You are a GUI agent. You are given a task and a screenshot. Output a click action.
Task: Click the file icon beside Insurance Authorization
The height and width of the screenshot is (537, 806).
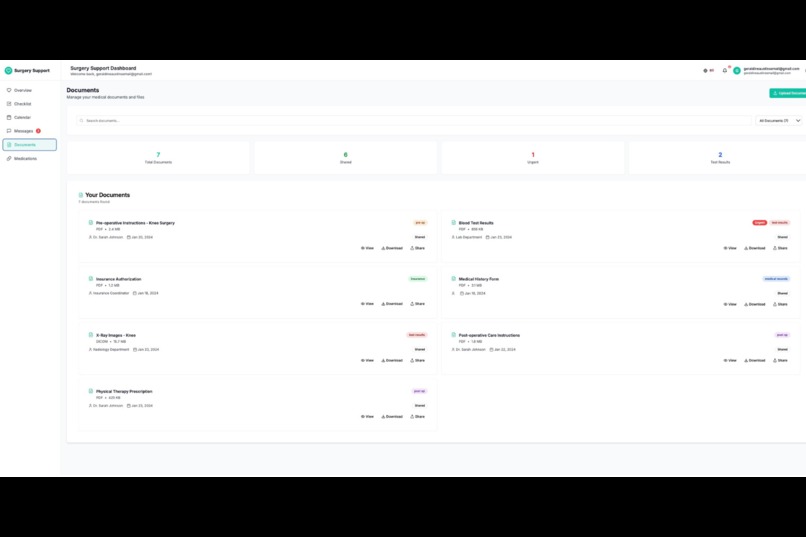click(91, 279)
